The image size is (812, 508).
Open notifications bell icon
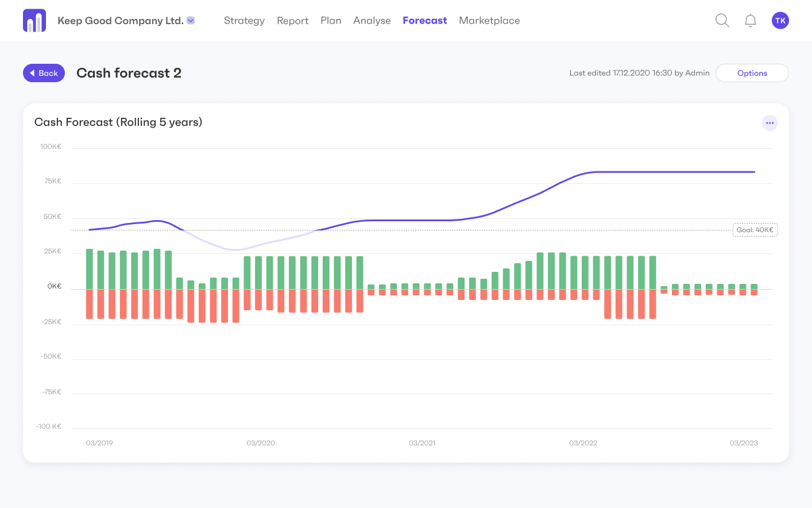(750, 21)
